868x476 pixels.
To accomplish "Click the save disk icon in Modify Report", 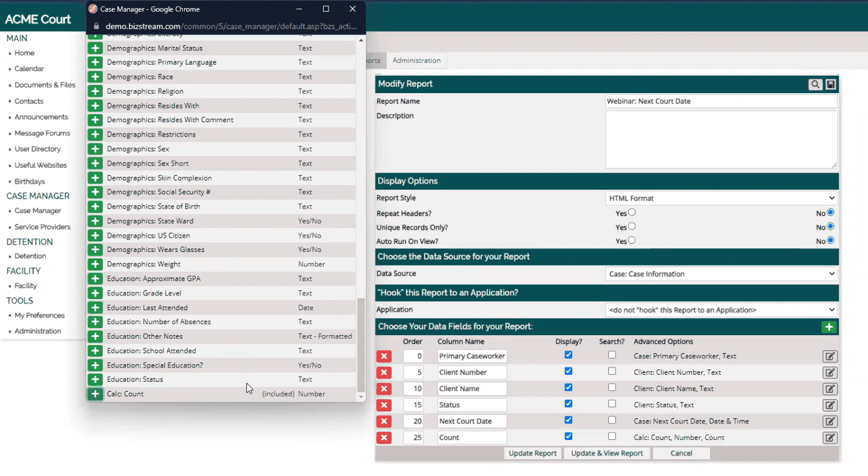I will tap(831, 84).
